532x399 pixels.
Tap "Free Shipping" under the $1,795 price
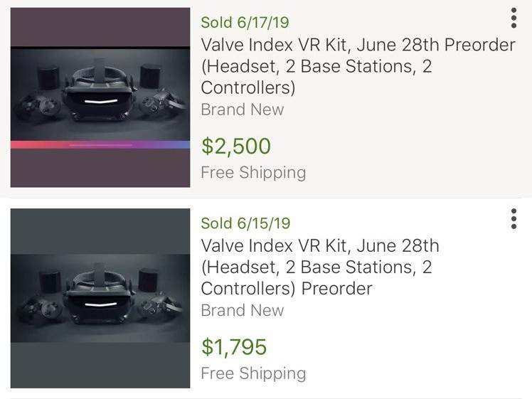pos(253,373)
